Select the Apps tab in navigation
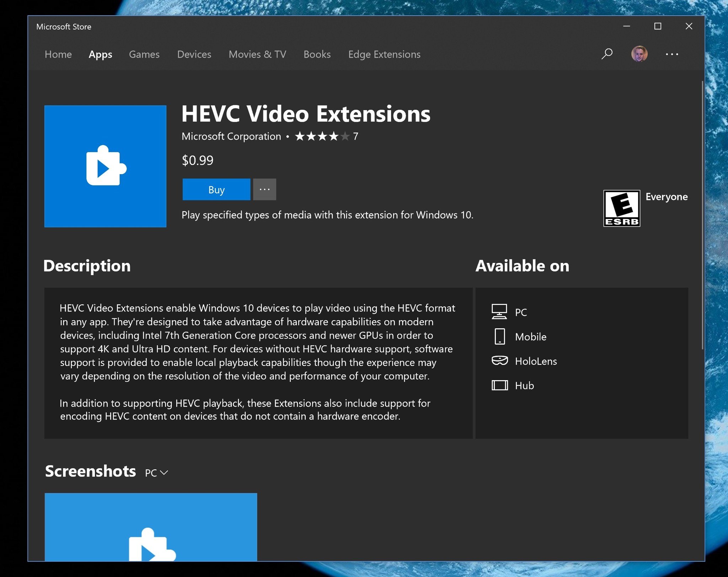 [101, 54]
